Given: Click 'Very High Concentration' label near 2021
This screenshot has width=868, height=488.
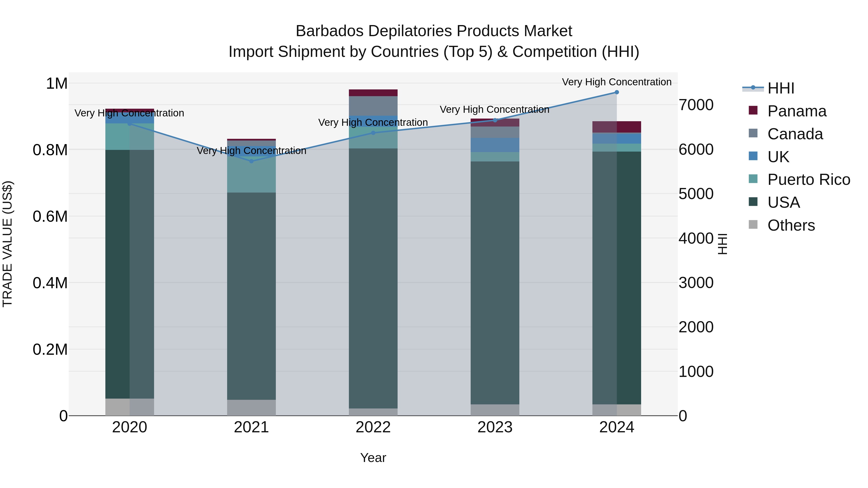Looking at the screenshot, I should pyautogui.click(x=251, y=151).
